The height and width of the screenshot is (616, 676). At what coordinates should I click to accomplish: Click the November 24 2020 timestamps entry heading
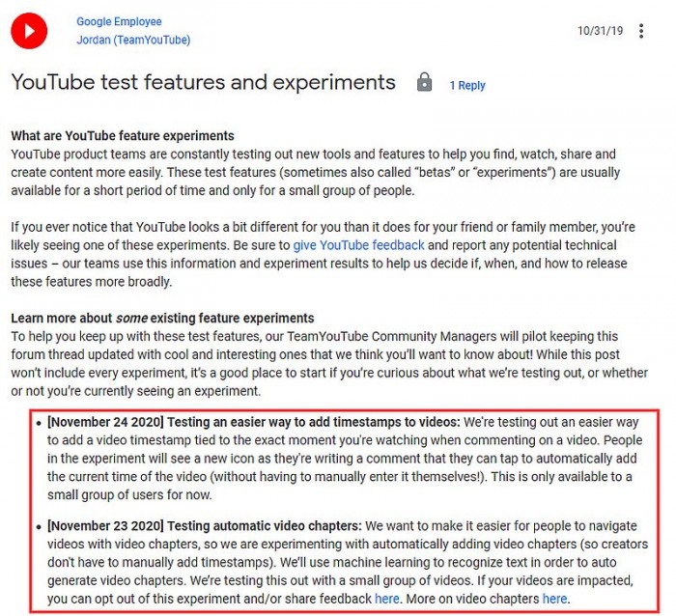254,422
